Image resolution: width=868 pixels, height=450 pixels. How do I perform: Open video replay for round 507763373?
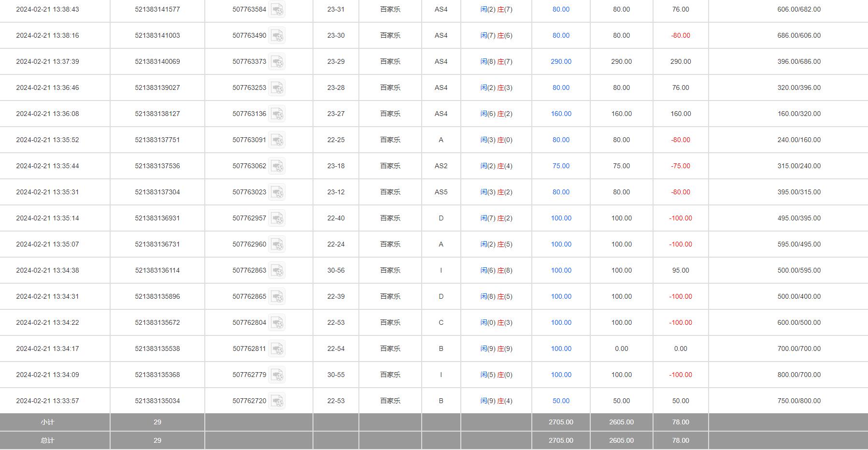[277, 62]
